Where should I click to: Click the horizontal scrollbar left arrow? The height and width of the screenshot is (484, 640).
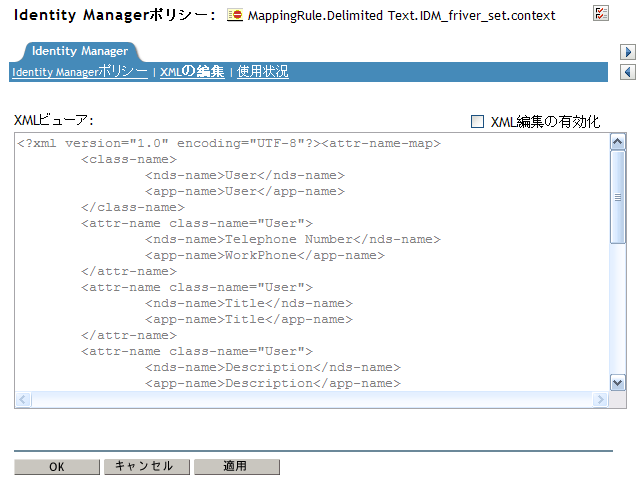click(x=23, y=399)
